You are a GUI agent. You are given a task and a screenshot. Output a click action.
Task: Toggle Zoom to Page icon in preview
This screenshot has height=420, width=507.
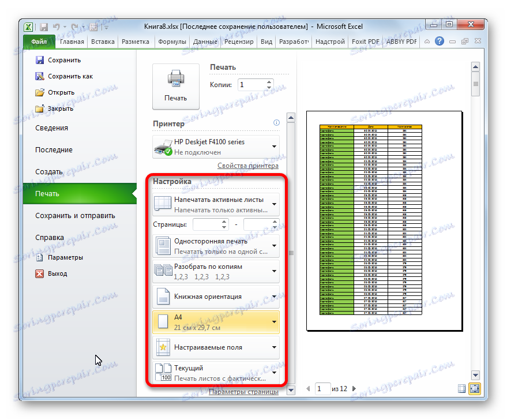pyautogui.click(x=475, y=389)
